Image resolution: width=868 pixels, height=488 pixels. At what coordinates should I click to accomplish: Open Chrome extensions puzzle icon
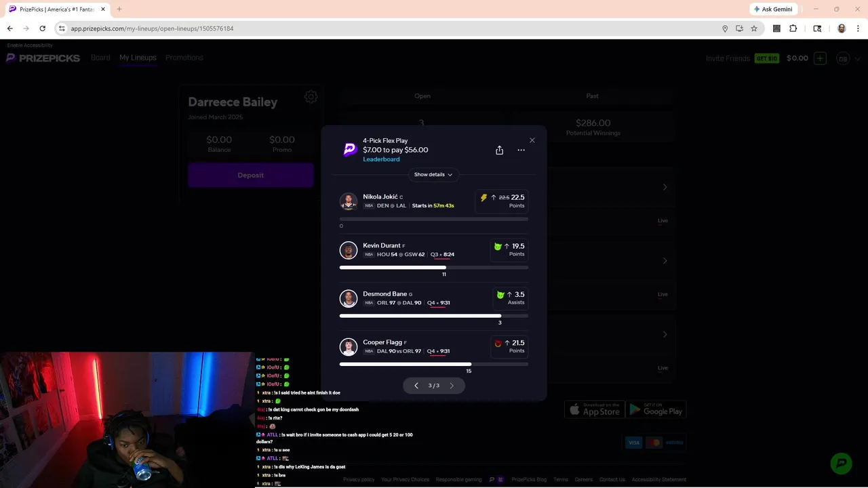tap(793, 28)
